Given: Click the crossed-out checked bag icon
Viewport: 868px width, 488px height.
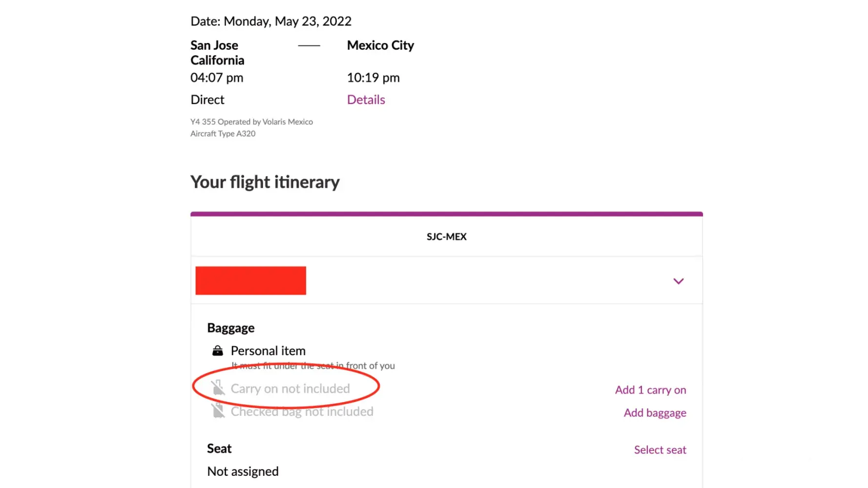Looking at the screenshot, I should click(218, 411).
